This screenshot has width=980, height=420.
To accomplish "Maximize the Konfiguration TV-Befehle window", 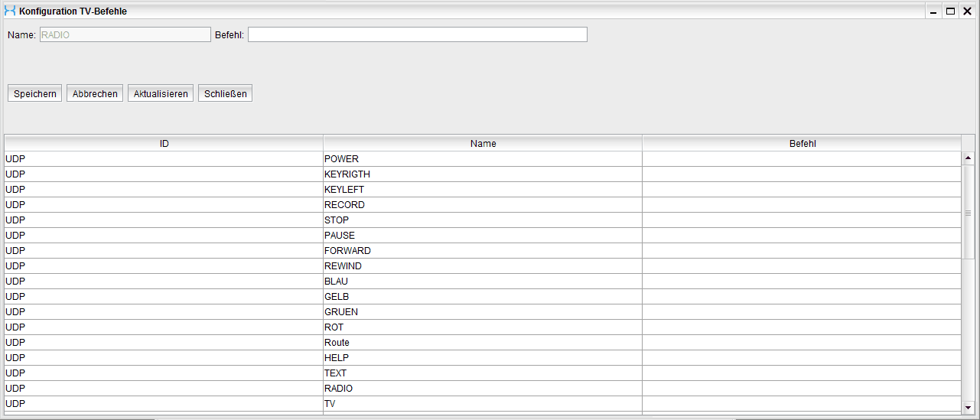I will [x=950, y=11].
